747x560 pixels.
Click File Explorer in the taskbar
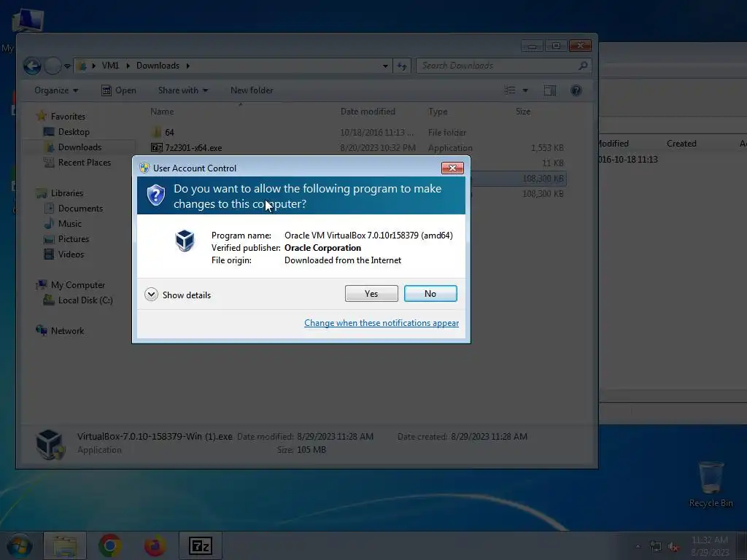coord(65,546)
